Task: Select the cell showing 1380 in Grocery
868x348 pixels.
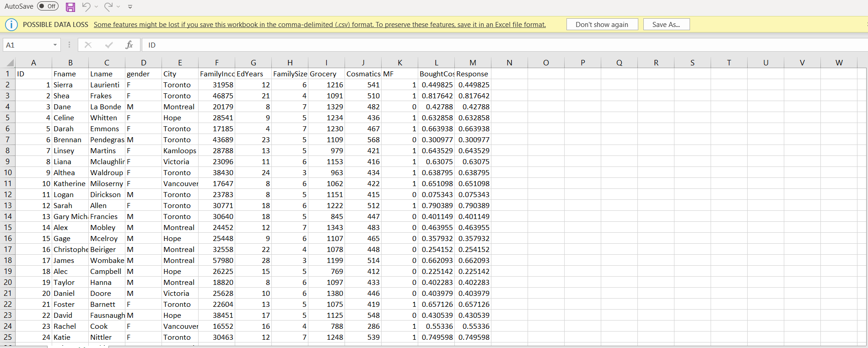Action: point(326,293)
